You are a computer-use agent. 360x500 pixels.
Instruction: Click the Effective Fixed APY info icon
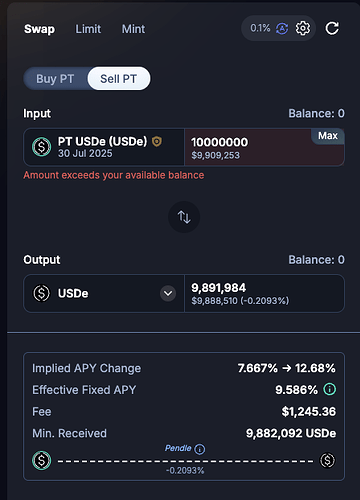(330, 389)
